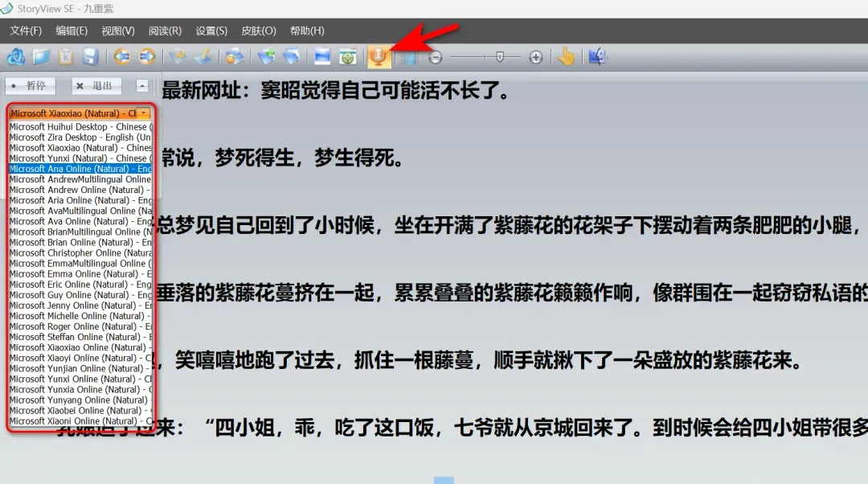Select Microsoft Xiaoxiao Online voice

pyautogui.click(x=80, y=348)
